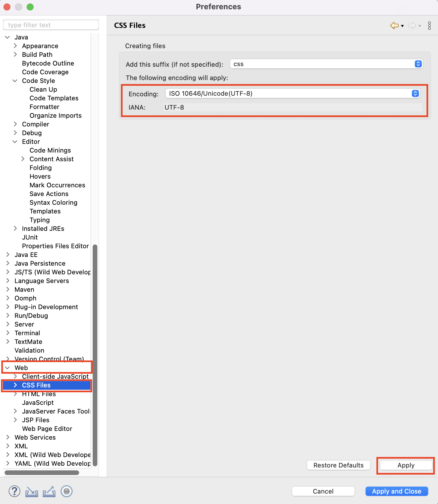The width and height of the screenshot is (438, 504).
Task: Select Mark Occurrences page
Action: pyautogui.click(x=57, y=185)
